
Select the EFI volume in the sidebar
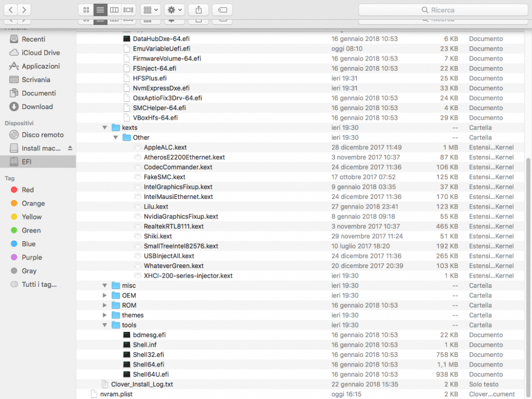38,162
